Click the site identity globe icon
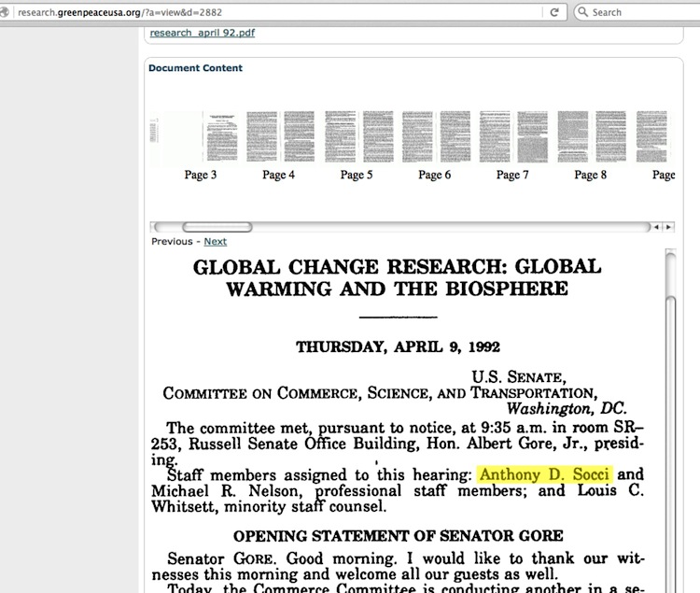Viewport: 700px width, 593px height. tap(7, 12)
